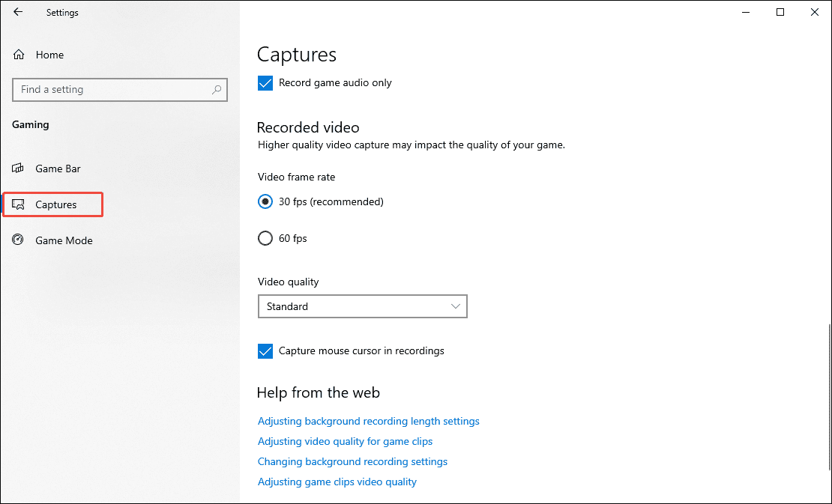Expand the video quality selector
This screenshot has height=504, width=832.
pyautogui.click(x=362, y=306)
